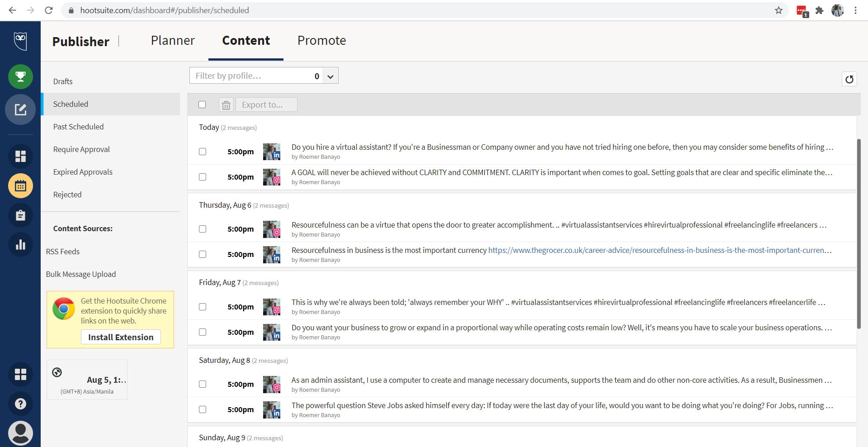Image resolution: width=868 pixels, height=447 pixels.
Task: Refresh the scheduled message list
Action: tap(849, 79)
